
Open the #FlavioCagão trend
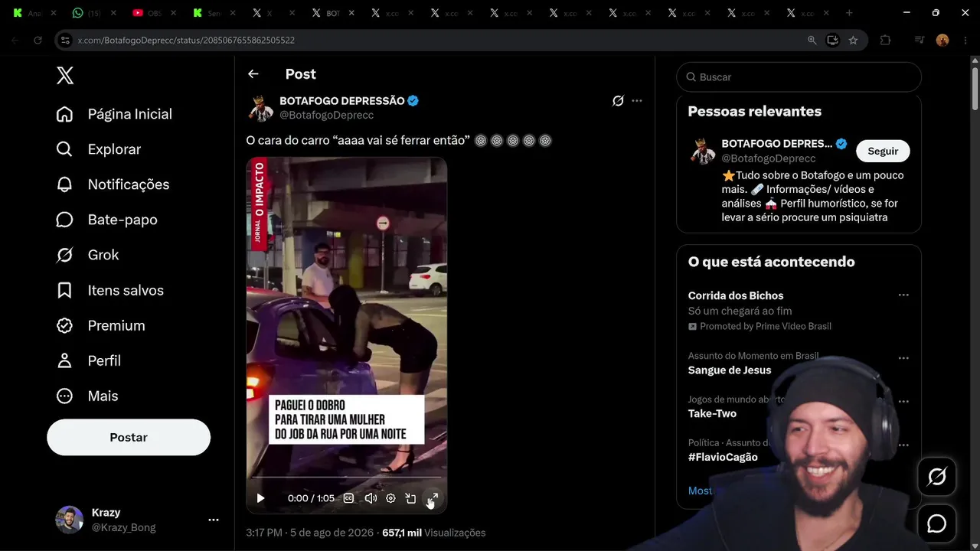tap(723, 457)
